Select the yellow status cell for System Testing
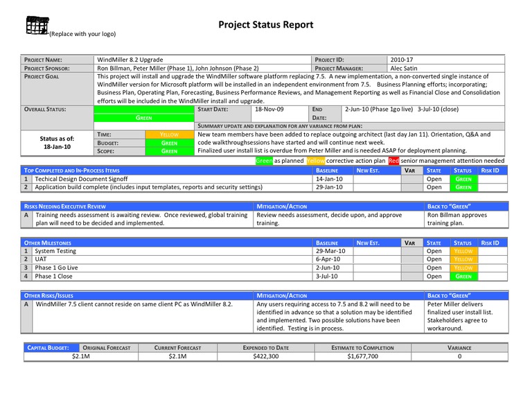Viewport: 532px width, 411px height. [463, 252]
